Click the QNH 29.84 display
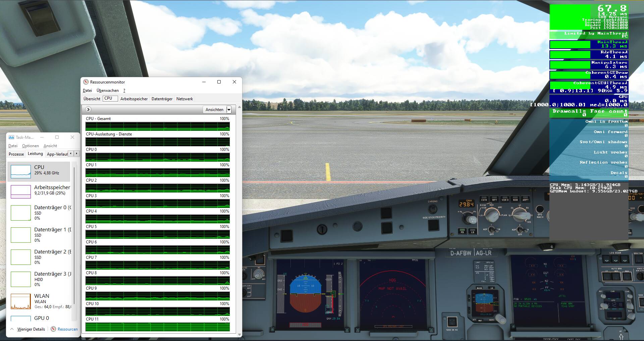644x341 pixels. pos(466,204)
